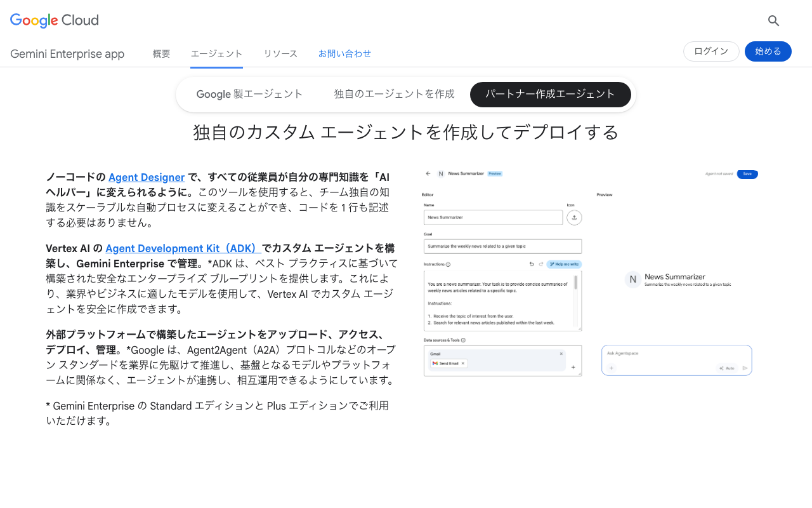Image resolution: width=812 pixels, height=508 pixels.
Task: Click the footnote about Standard エディションと Plus エディション
Action: (x=218, y=413)
